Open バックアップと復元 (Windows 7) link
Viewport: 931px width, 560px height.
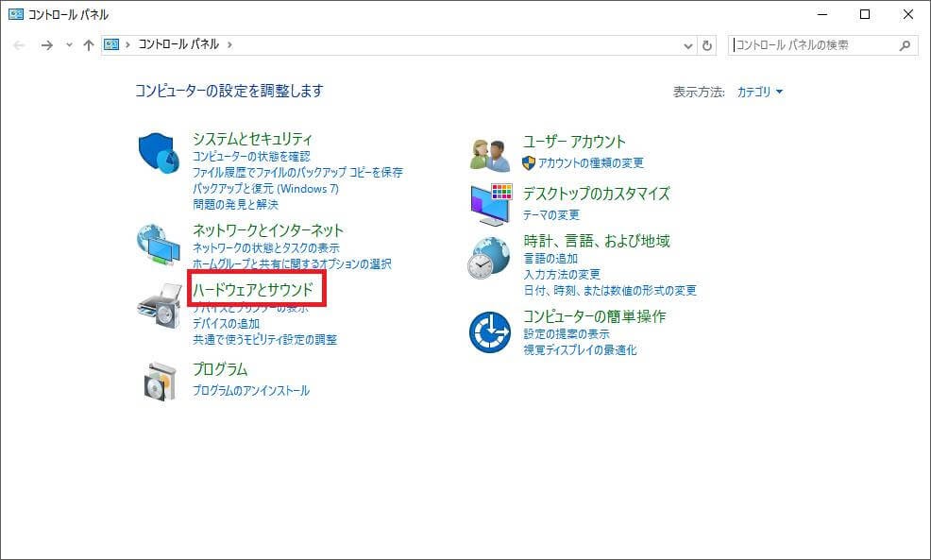click(x=265, y=188)
